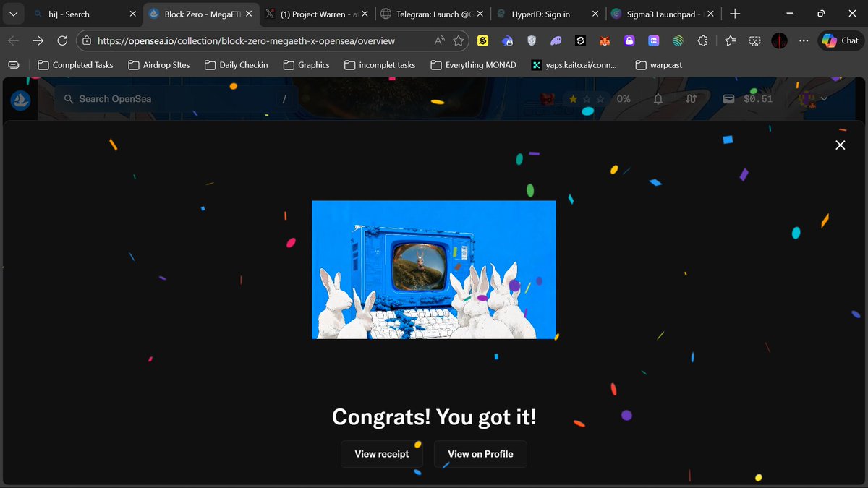Open Copilot Chat button
The height and width of the screenshot is (488, 868).
(841, 40)
